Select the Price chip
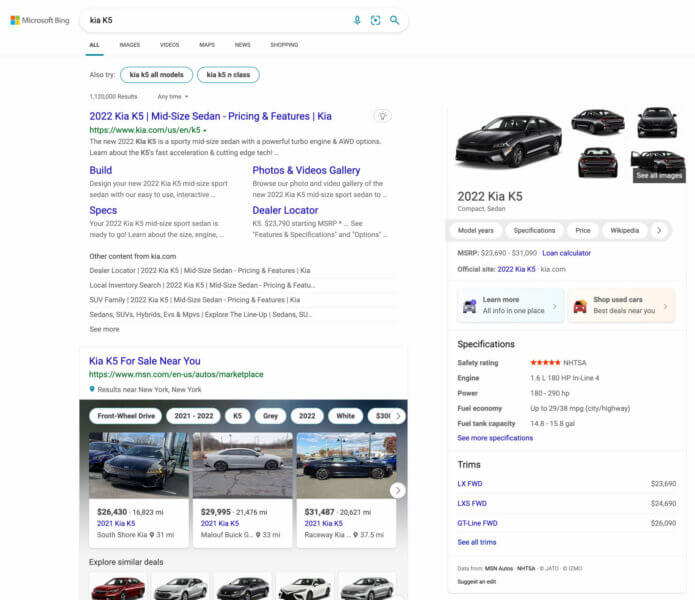695x600 pixels. (583, 230)
